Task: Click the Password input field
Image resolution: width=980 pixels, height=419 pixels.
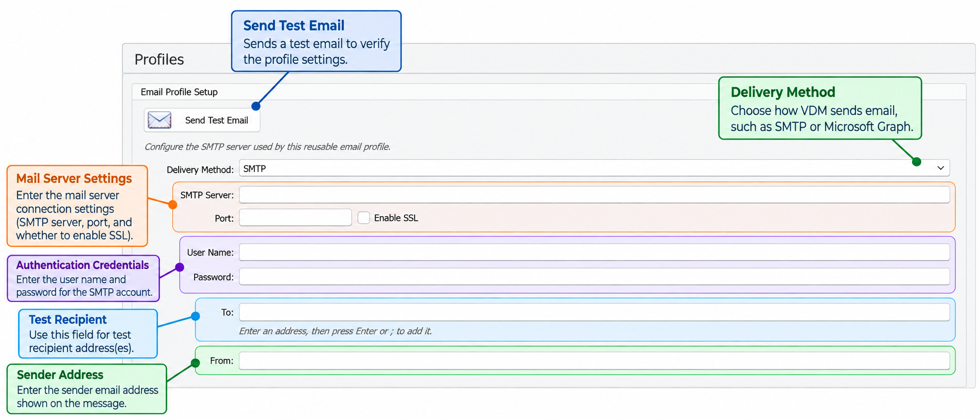Action: pos(594,276)
